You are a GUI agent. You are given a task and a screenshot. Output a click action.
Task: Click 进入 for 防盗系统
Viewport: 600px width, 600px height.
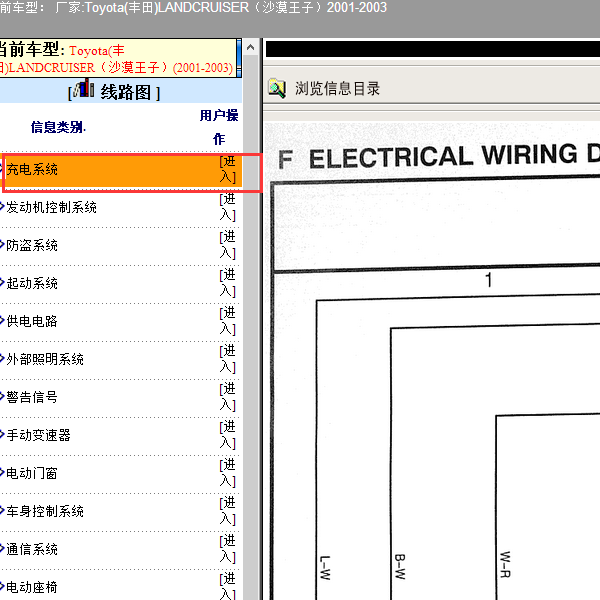tap(228, 245)
